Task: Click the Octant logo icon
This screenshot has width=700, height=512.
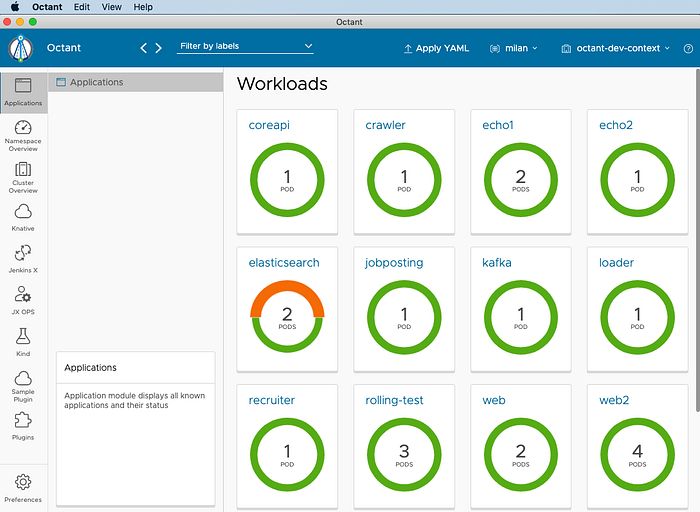Action: click(x=21, y=48)
